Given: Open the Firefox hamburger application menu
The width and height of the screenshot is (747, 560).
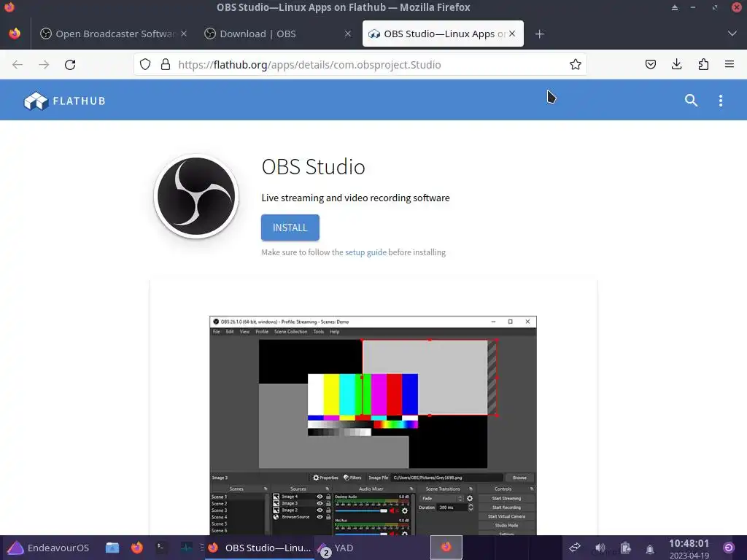Looking at the screenshot, I should (x=729, y=64).
